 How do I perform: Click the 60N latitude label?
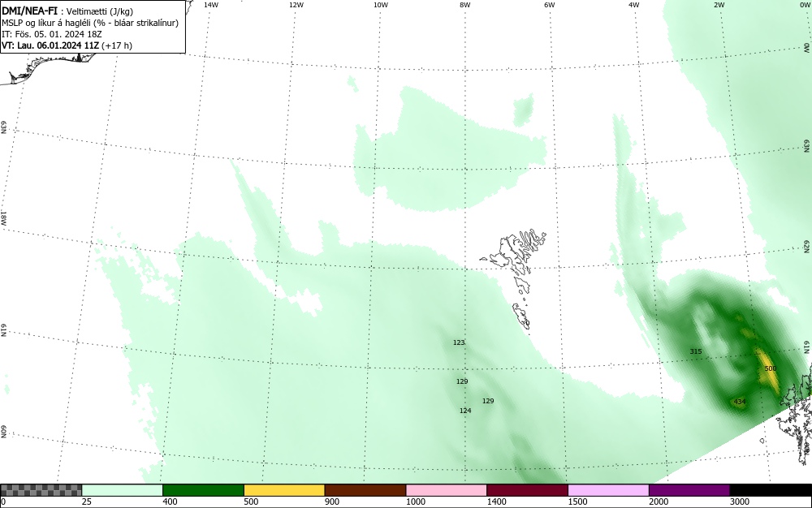tap(3, 432)
